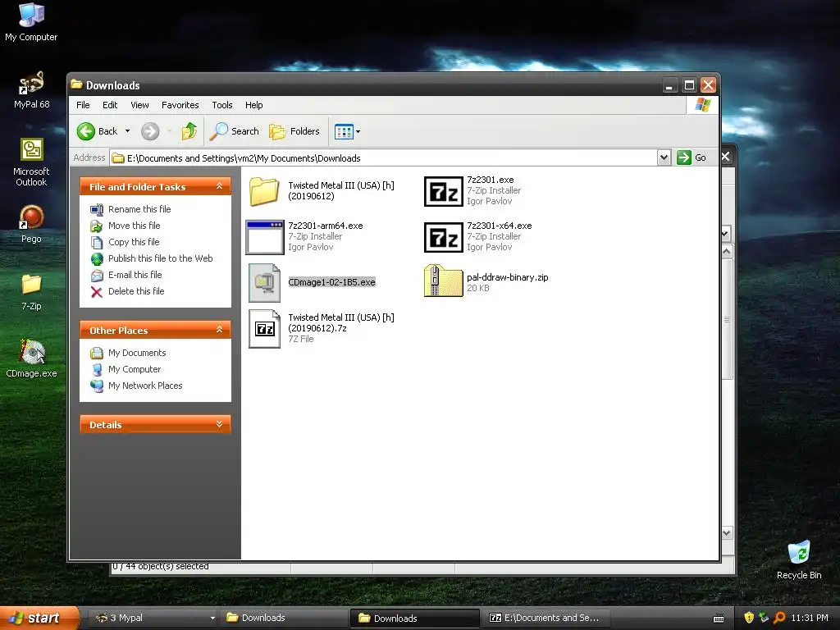The height and width of the screenshot is (630, 840).
Task: Click the security shield tray icon
Action: tap(749, 618)
